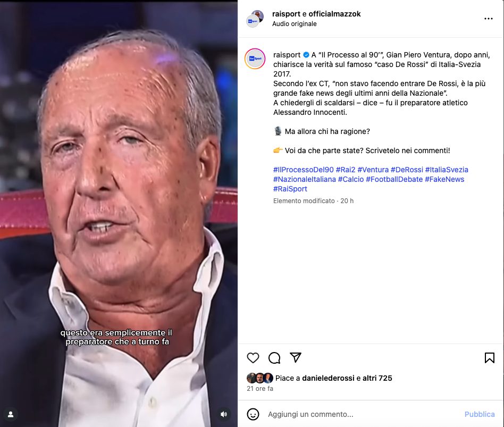Open the #FakeNews hashtag

coord(444,179)
